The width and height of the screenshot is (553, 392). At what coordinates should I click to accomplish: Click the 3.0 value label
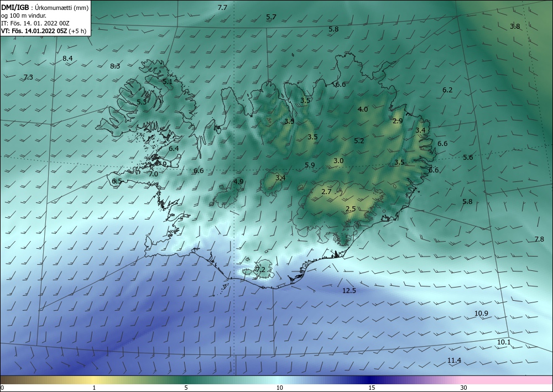pyautogui.click(x=338, y=161)
